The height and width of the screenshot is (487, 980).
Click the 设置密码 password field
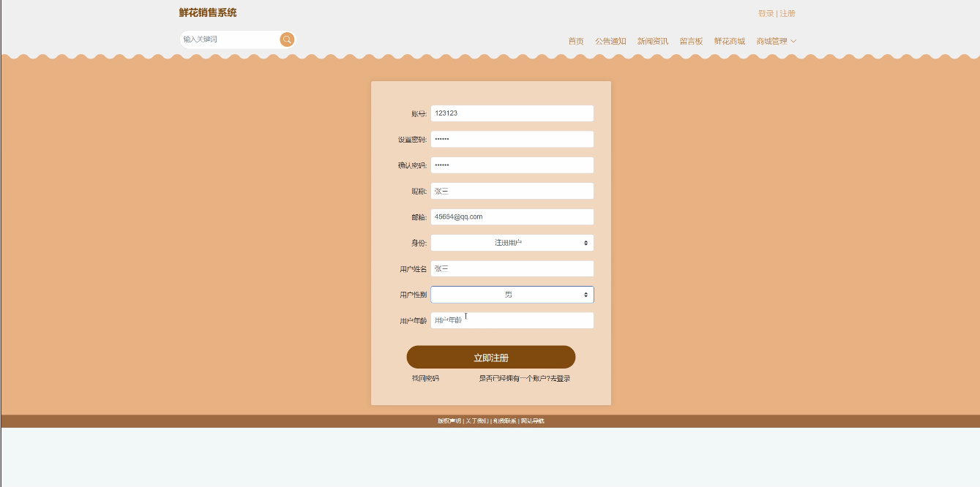coord(512,139)
